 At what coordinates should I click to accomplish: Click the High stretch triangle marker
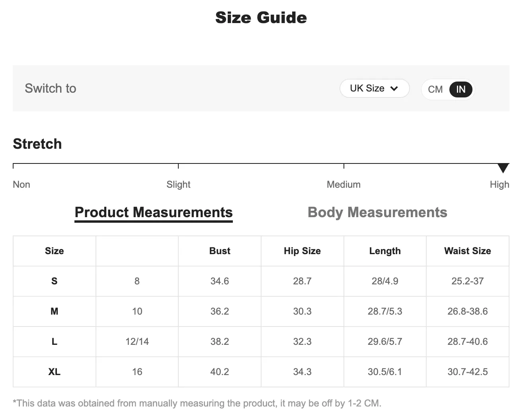click(503, 168)
